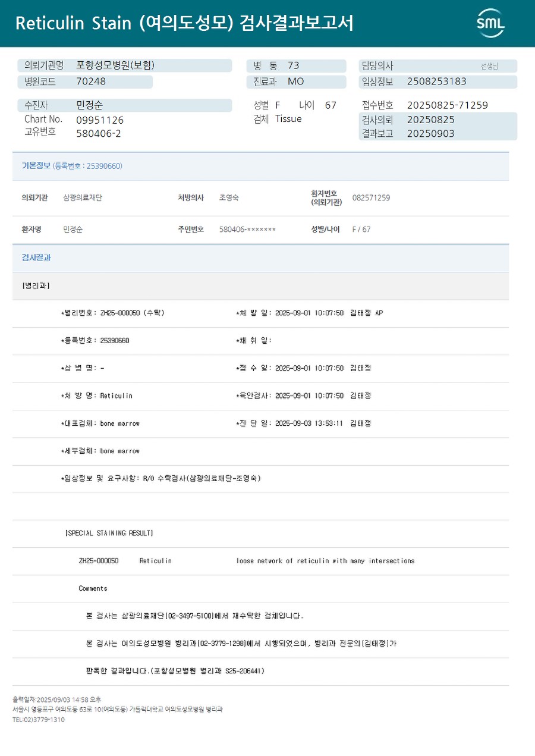Select 임상정보 number 2508253183
This screenshot has height=756, width=535.
click(437, 81)
